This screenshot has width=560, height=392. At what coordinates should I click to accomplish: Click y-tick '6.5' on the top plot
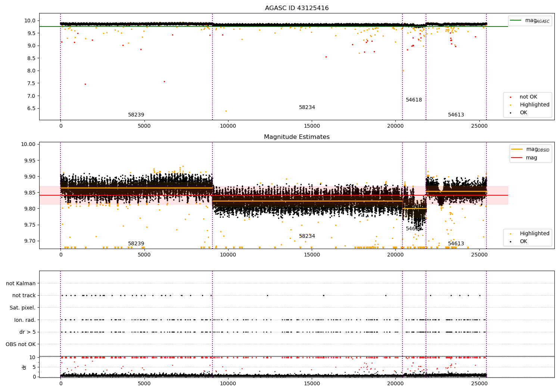(x=32, y=109)
